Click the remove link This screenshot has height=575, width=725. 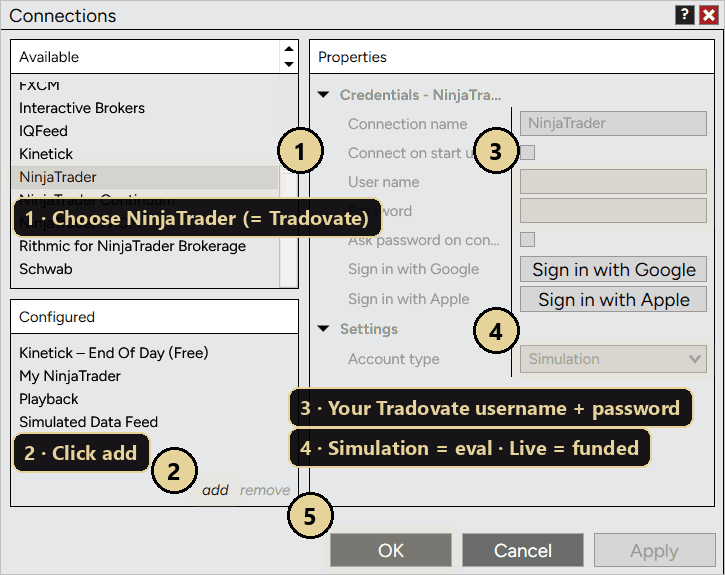[265, 490]
